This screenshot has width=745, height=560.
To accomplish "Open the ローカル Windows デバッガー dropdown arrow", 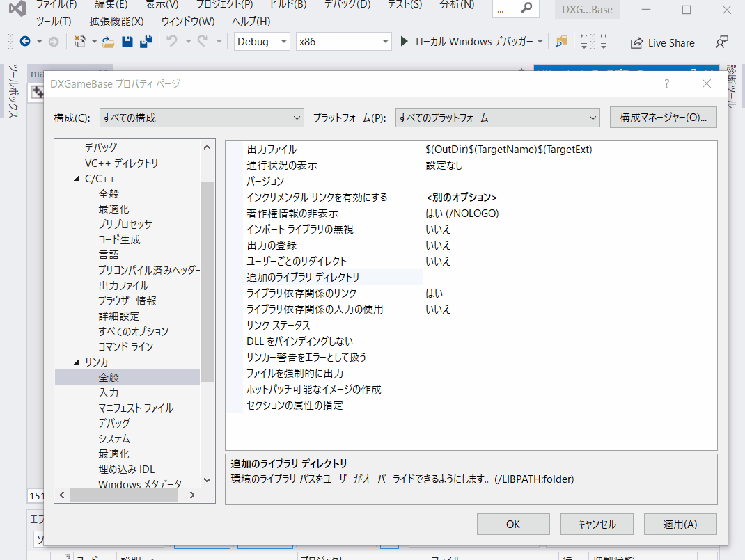I will tap(540, 42).
